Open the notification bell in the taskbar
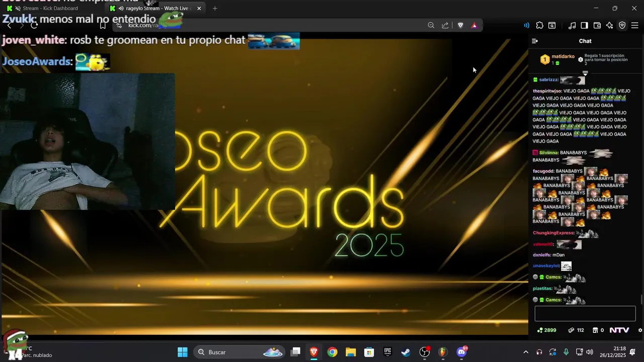644x362 pixels. 633,352
